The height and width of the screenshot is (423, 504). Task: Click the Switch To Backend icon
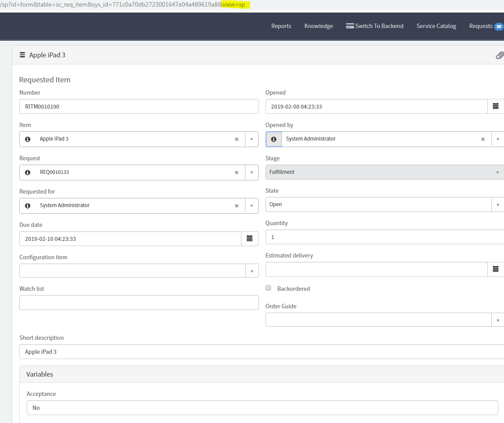350,26
